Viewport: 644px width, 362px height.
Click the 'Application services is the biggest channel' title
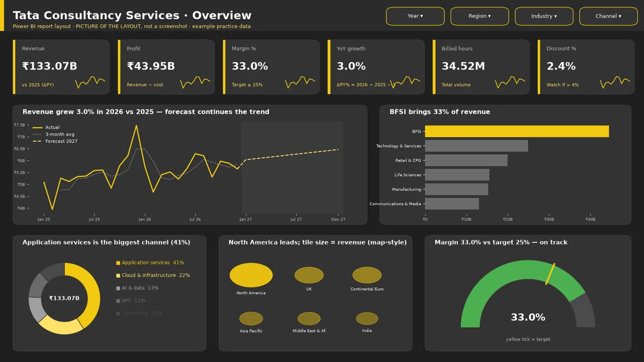click(106, 242)
